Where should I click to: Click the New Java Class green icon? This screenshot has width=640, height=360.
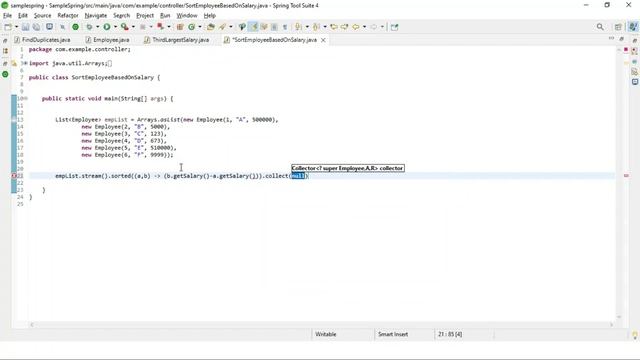click(x=191, y=27)
